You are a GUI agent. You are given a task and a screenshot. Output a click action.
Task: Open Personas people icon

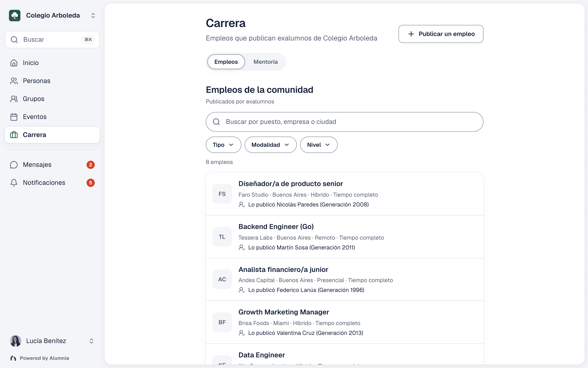14,81
